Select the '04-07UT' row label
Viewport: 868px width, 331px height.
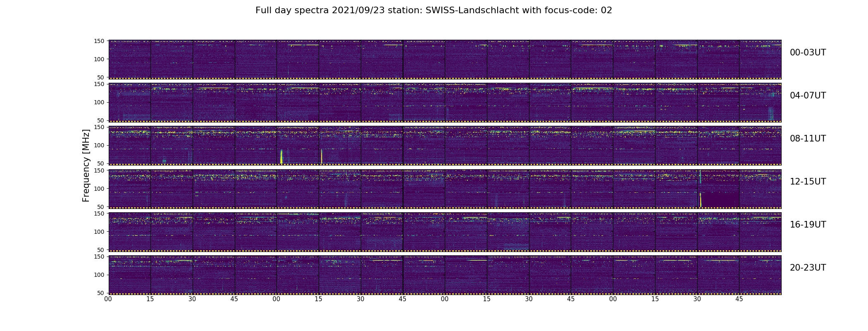808,96
